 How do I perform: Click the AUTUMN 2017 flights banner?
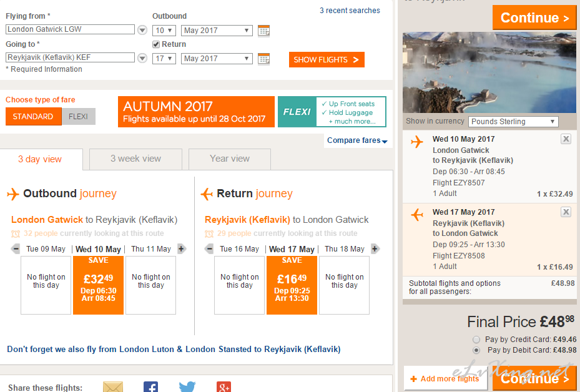(x=196, y=112)
